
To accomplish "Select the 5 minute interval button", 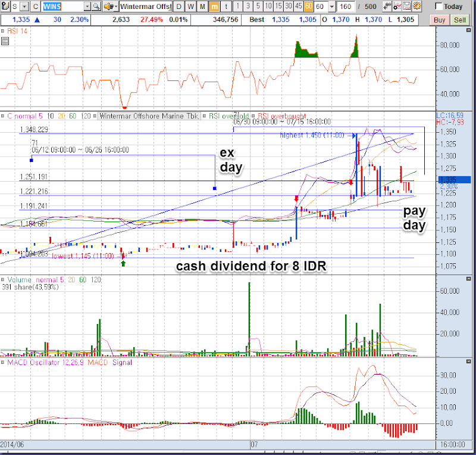I will click(258, 7).
